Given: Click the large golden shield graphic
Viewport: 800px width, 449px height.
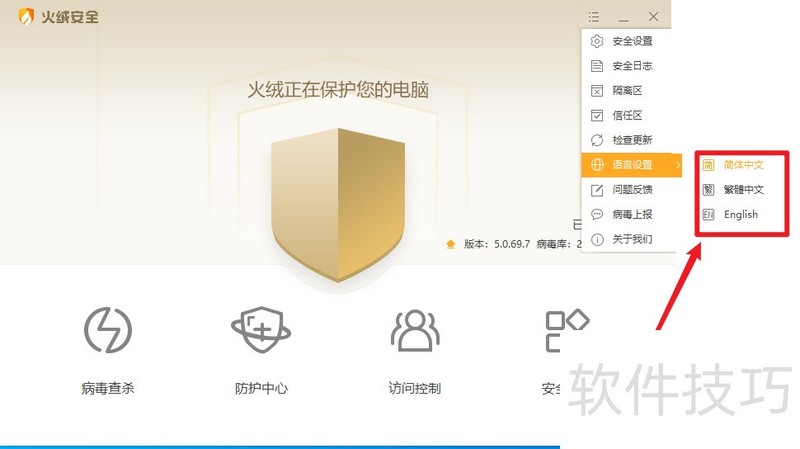Looking at the screenshot, I should click(x=338, y=205).
